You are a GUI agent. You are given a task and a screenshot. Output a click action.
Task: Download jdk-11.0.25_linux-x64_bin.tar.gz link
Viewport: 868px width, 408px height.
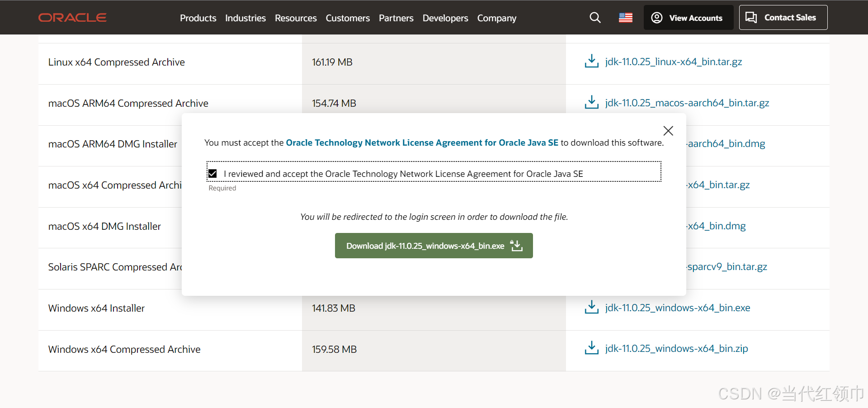(x=674, y=62)
